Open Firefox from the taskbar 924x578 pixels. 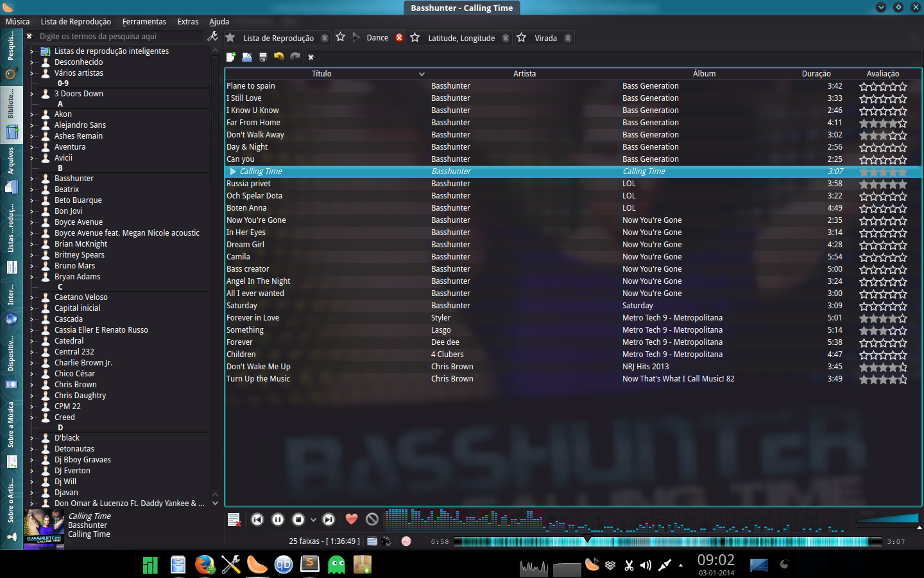click(x=205, y=565)
